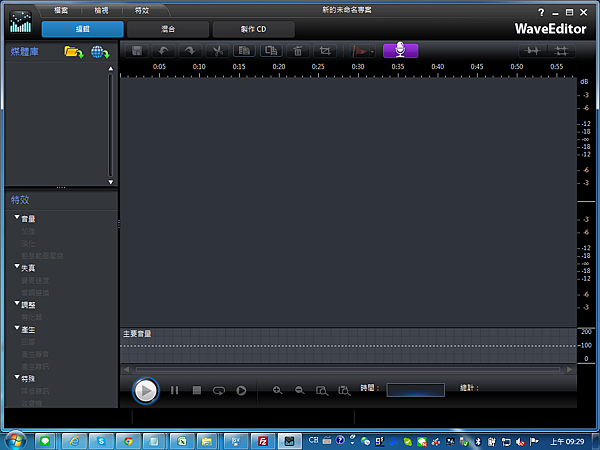Collapse the 產生 effects category
The image size is (600, 450).
click(17, 328)
